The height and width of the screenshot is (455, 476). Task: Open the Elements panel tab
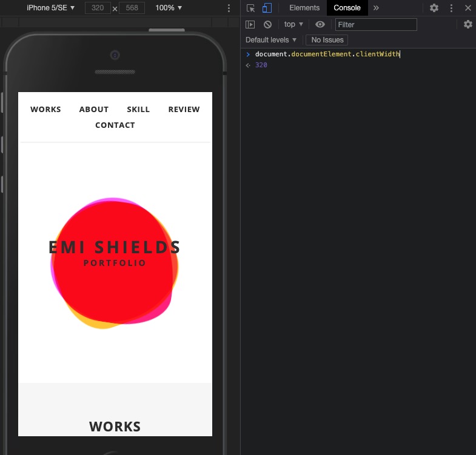(x=304, y=8)
